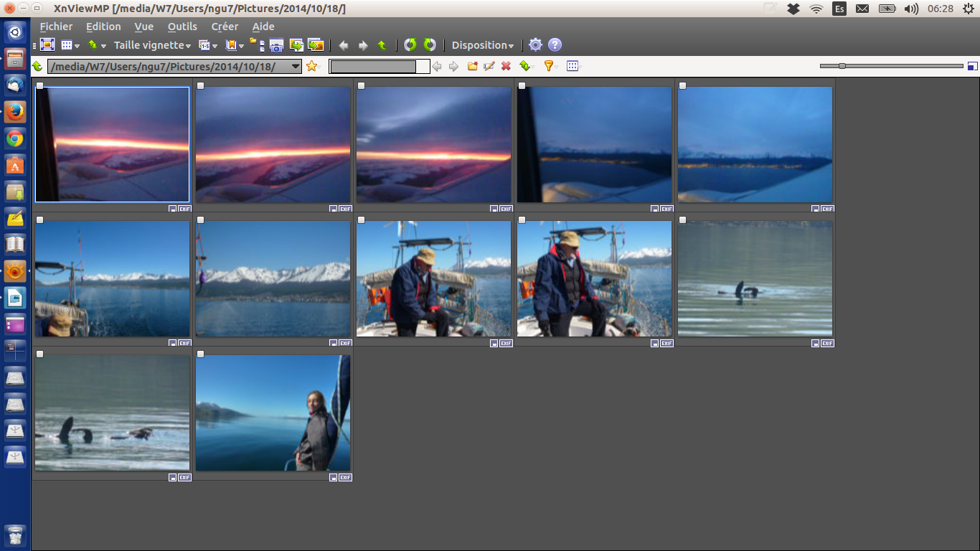Click the yellow funnel filter icon

click(549, 66)
